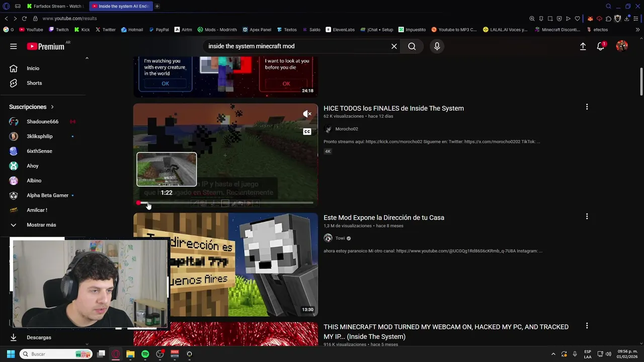644x362 pixels.
Task: Go to the YouTube Premium home logo
Action: [46, 46]
